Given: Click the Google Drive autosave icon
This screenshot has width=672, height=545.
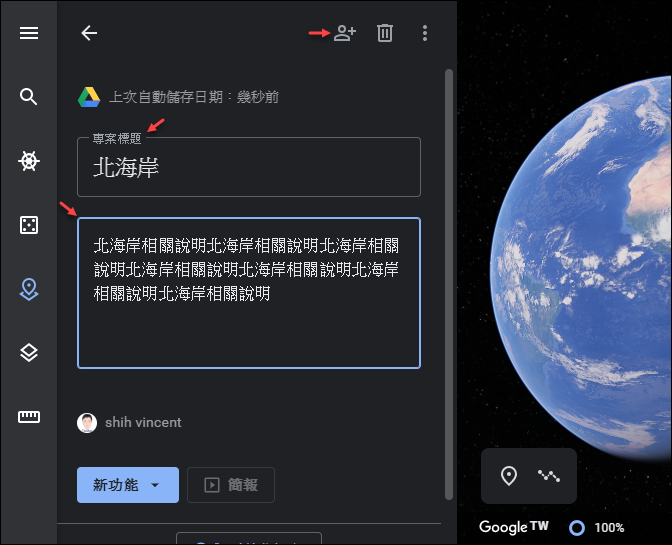Looking at the screenshot, I should tap(89, 97).
